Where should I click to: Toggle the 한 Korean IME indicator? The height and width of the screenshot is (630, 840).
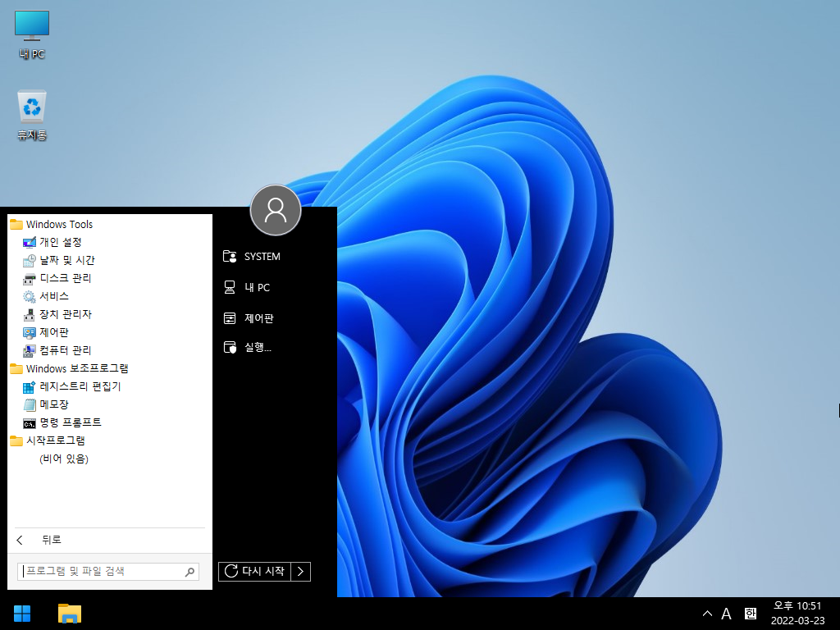point(751,614)
